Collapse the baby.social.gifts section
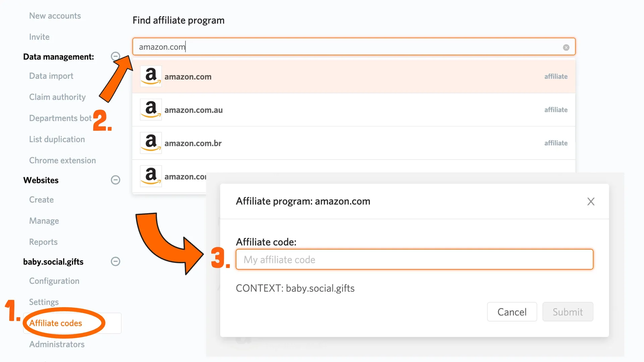 [115, 261]
